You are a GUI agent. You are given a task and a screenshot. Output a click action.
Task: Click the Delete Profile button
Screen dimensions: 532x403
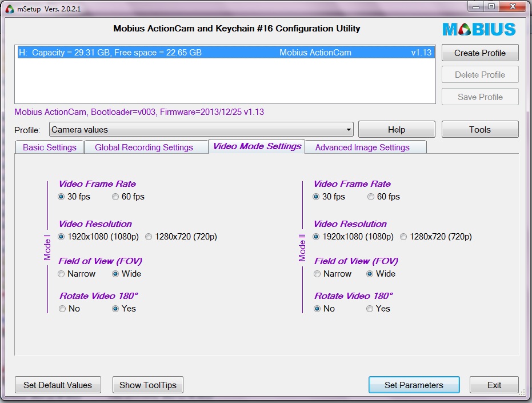480,75
